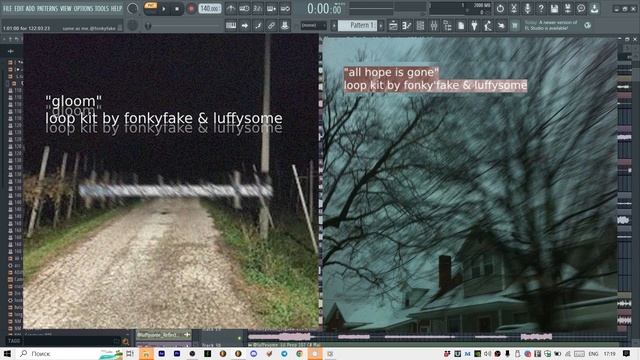Click the main pitch knob
This screenshot has width=640, height=360.
pos(132,25)
